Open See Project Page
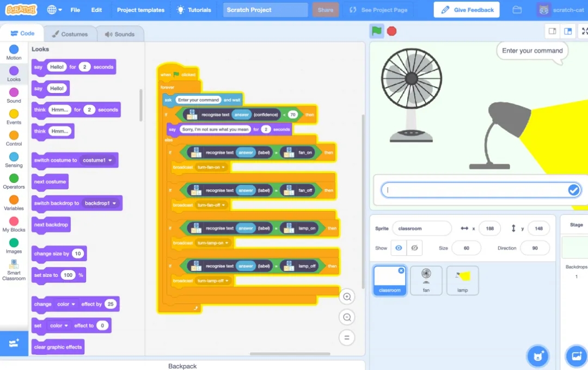 (378, 10)
